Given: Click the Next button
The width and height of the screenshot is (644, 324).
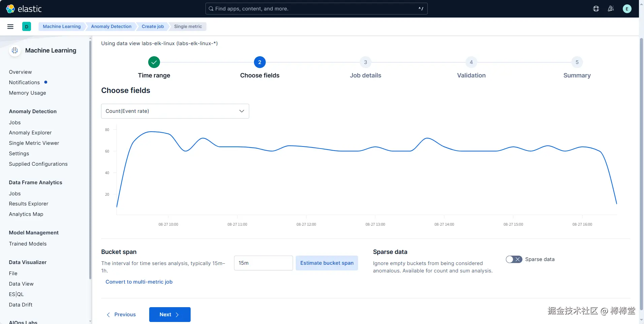Looking at the screenshot, I should click(x=170, y=315).
